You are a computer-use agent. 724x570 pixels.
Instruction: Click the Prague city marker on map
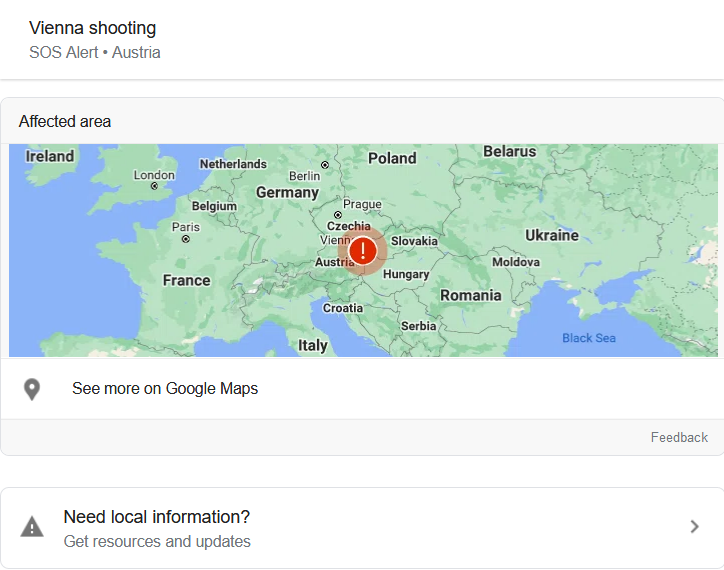tap(339, 215)
